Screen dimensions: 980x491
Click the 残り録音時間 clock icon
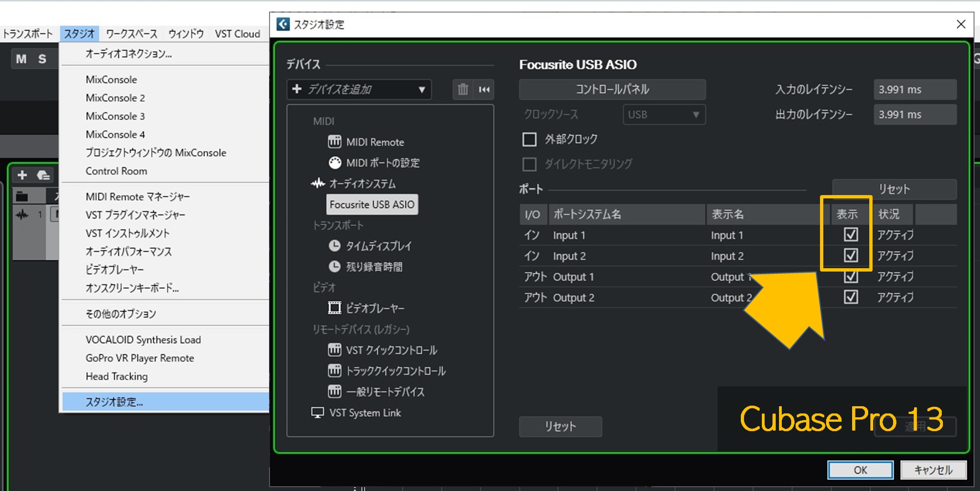pos(334,267)
